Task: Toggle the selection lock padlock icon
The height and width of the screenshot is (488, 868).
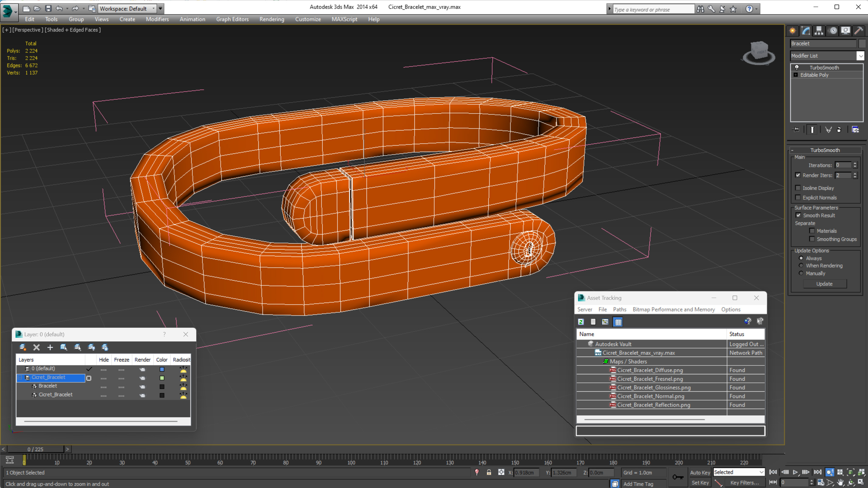Action: [x=489, y=472]
